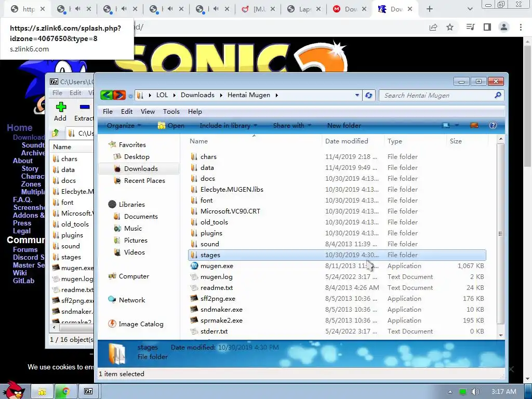Open the 7-Zip File menu

tap(57, 93)
